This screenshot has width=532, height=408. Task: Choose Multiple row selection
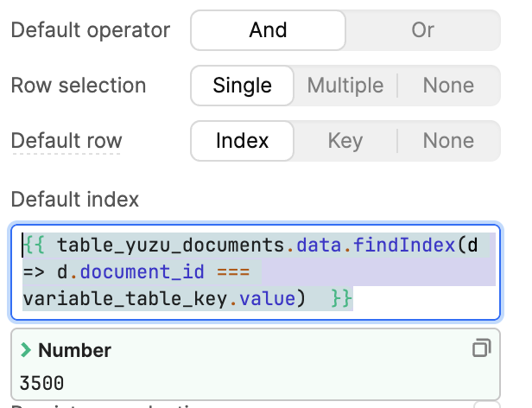click(x=345, y=86)
